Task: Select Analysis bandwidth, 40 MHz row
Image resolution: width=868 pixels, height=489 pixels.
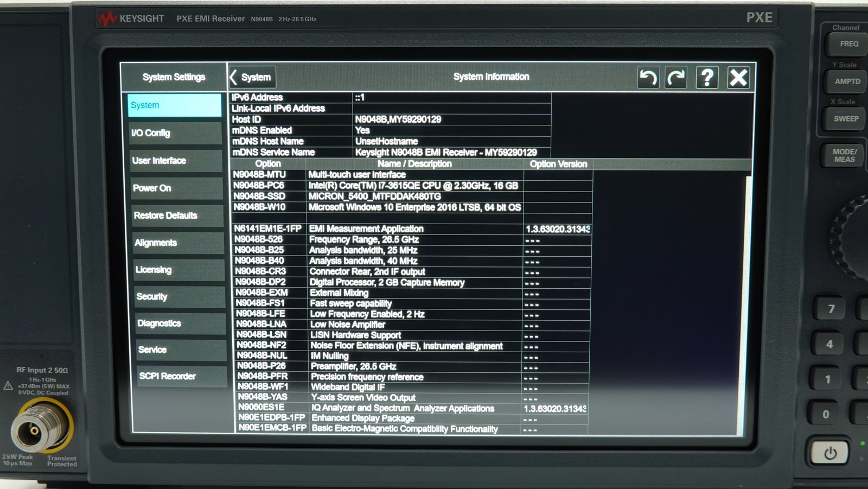Action: pyautogui.click(x=412, y=261)
